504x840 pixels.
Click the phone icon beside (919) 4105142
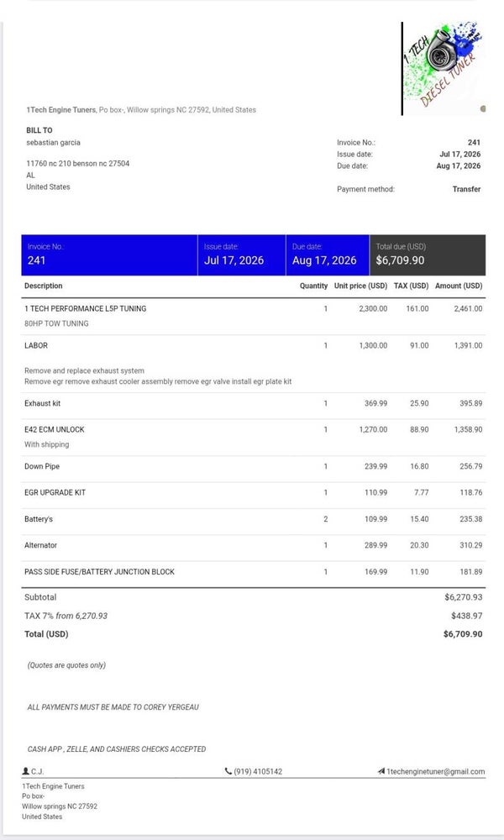tap(228, 771)
